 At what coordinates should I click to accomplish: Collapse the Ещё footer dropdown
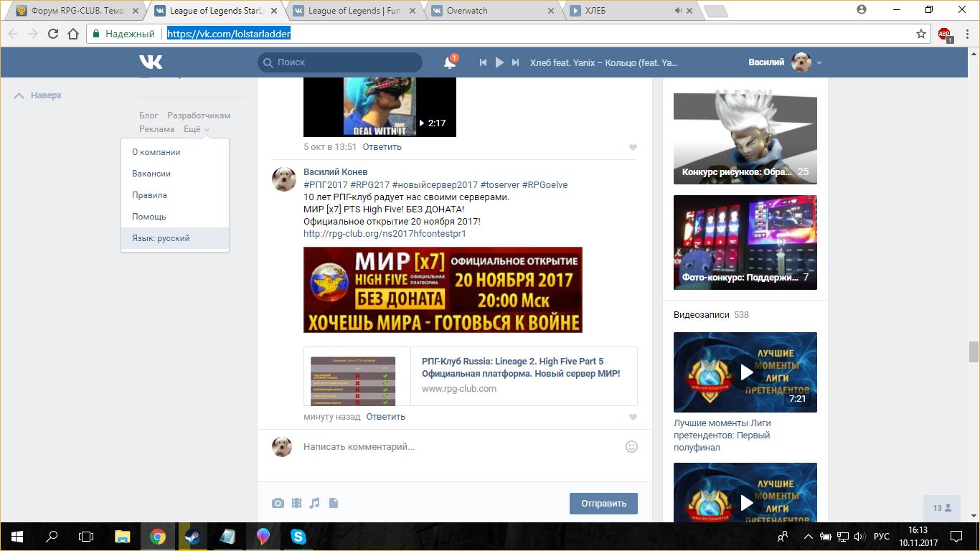[x=197, y=129]
